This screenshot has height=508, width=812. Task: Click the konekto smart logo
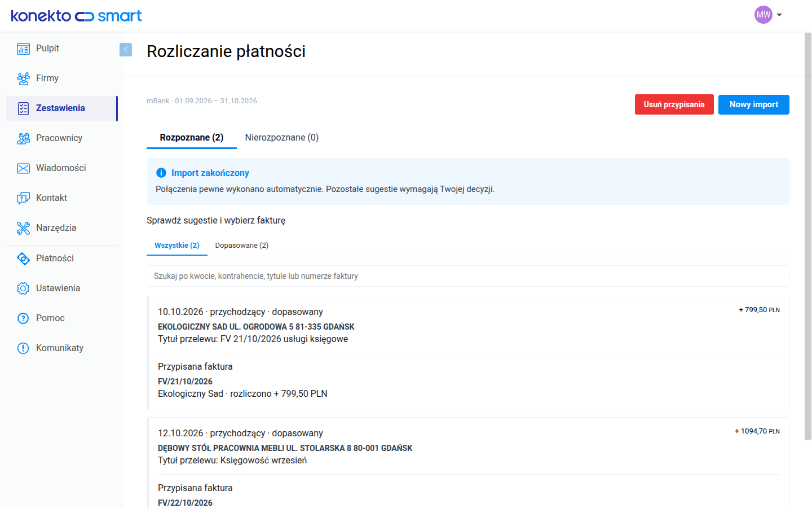[x=76, y=16]
